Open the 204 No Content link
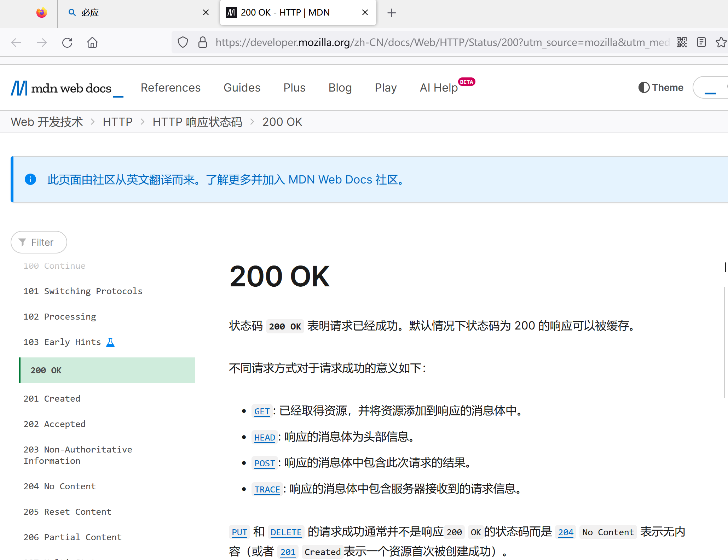 click(x=566, y=532)
